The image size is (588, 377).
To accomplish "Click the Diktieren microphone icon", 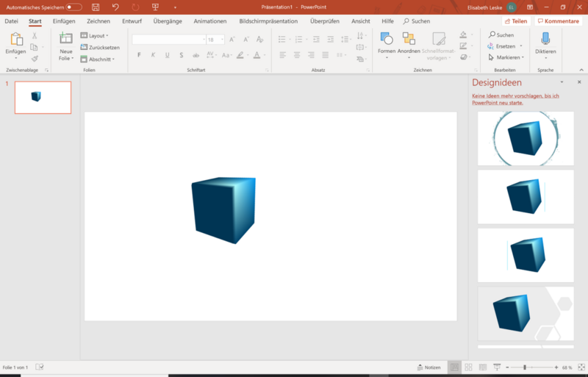I will click(x=545, y=40).
